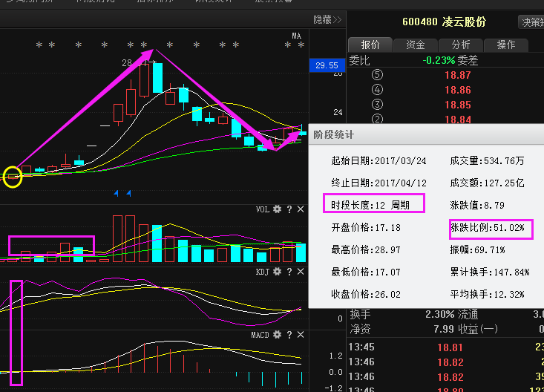544x392 pixels.
Task: Close the KDJ indicator panel
Action: (301, 272)
